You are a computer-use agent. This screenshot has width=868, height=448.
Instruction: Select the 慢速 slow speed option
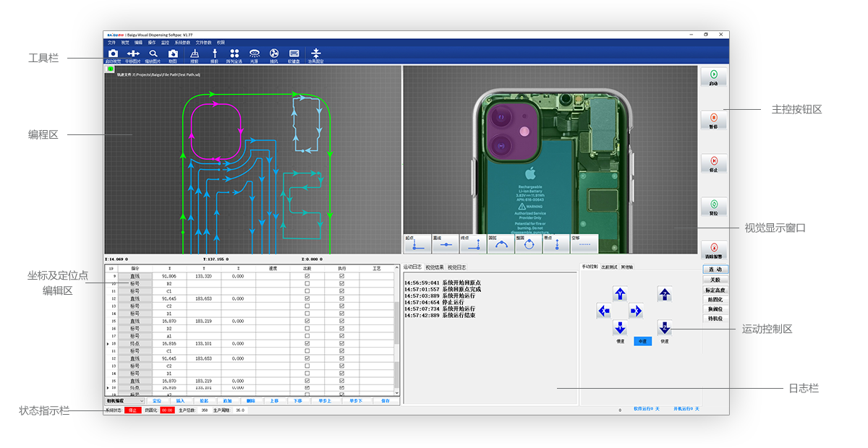coord(620,341)
